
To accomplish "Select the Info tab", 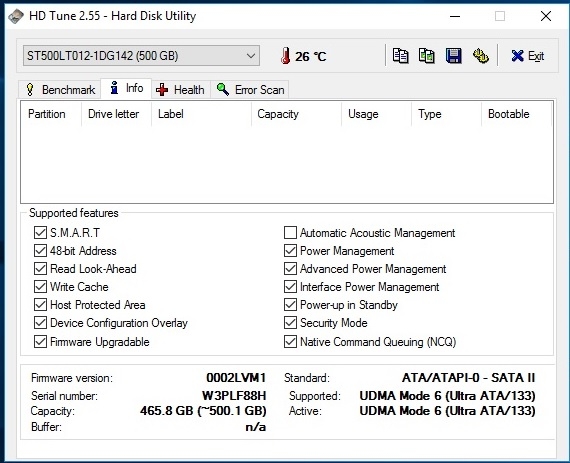I will [x=126, y=88].
